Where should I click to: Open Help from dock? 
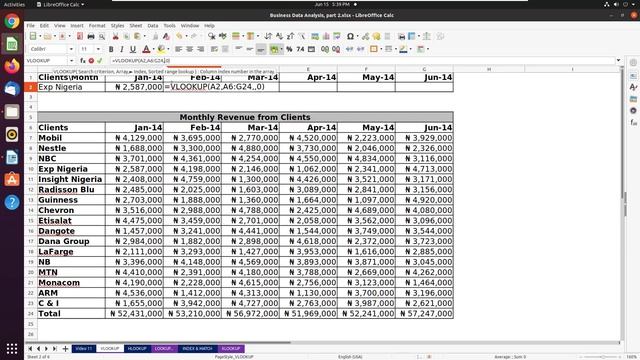(12, 202)
